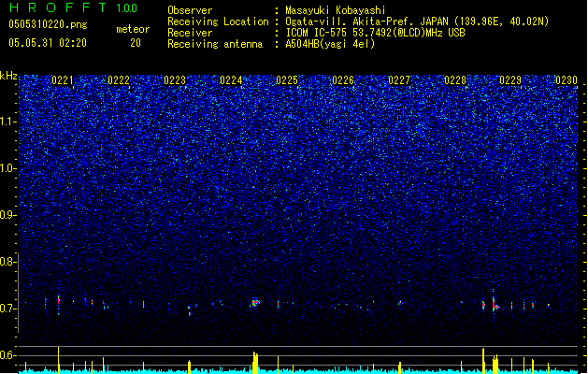
Task: Click time marker 0229
Action: [x=510, y=80]
